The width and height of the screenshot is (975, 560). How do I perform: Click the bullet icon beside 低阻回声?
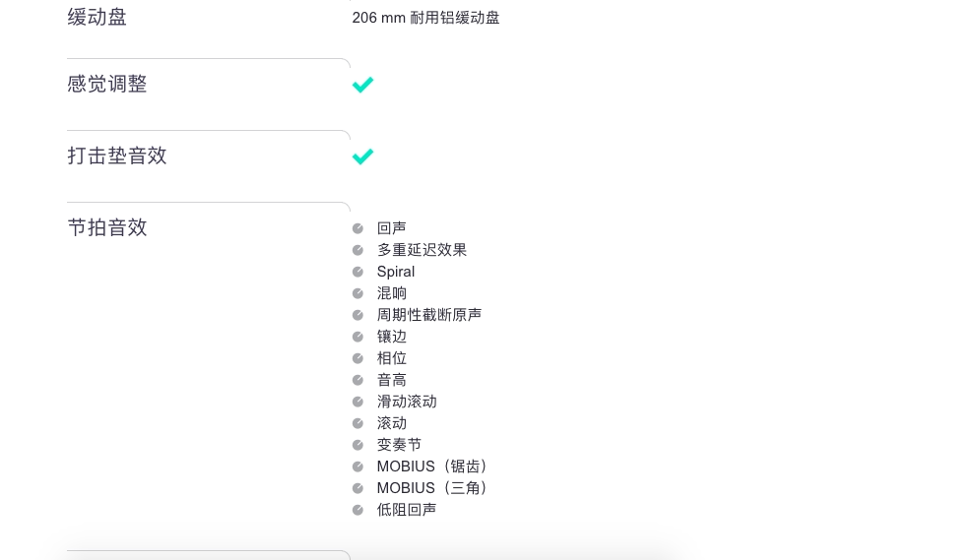coord(357,510)
